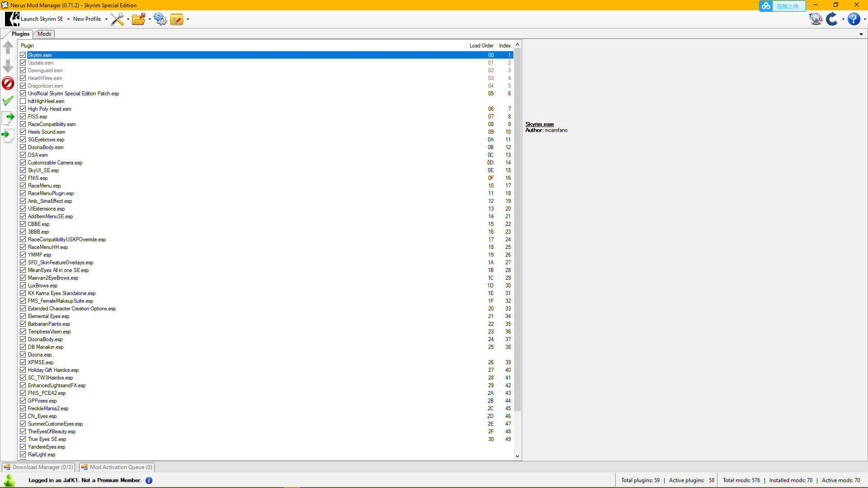
Task: Click the folder check icon in toolbar
Action: (x=177, y=19)
